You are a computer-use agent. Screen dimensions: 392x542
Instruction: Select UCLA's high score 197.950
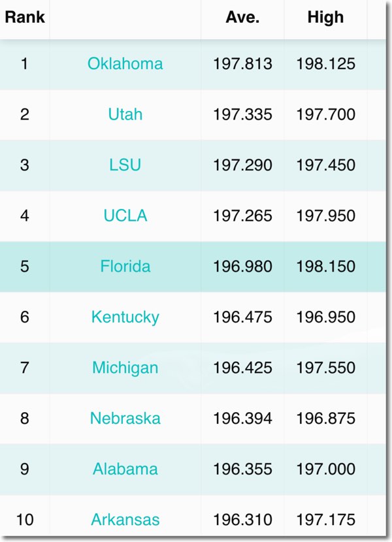pos(325,215)
